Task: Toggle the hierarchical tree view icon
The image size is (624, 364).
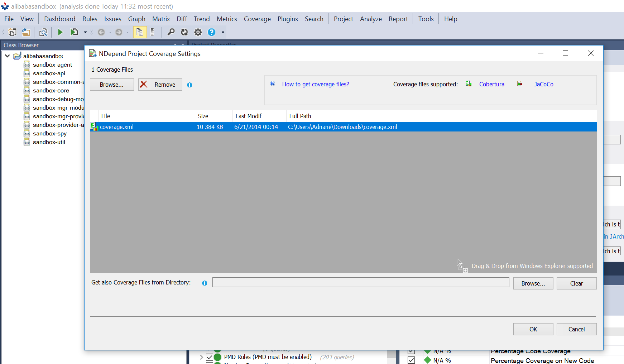Action: click(x=140, y=32)
